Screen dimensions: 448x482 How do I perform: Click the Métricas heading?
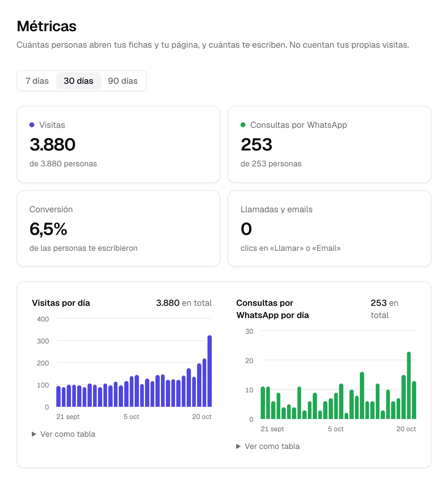coord(47,26)
